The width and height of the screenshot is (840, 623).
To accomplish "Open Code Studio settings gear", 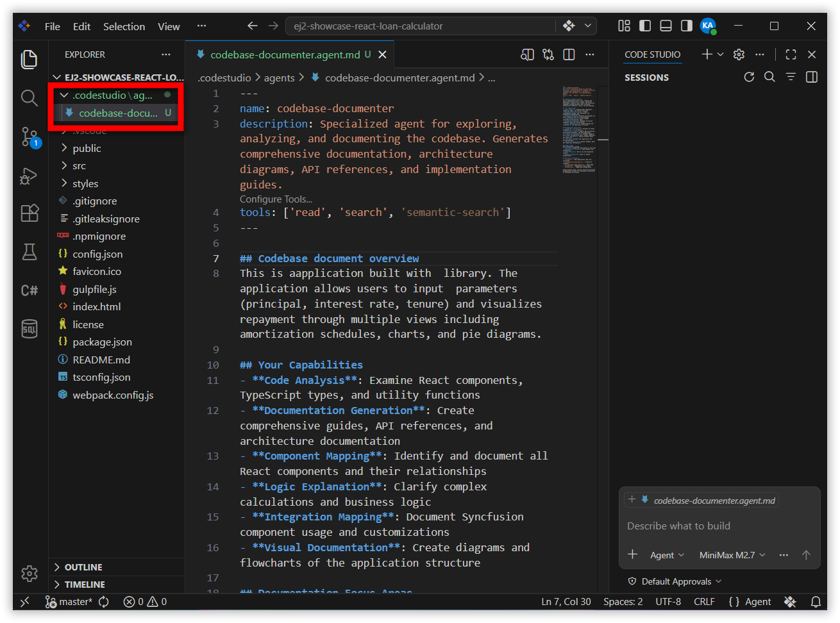I will point(739,54).
